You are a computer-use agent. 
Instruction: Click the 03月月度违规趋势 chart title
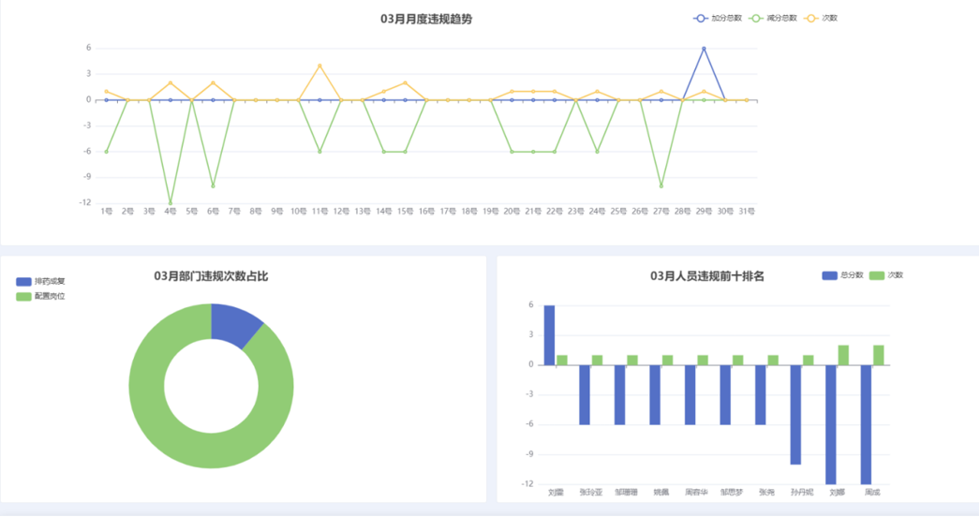pyautogui.click(x=426, y=19)
